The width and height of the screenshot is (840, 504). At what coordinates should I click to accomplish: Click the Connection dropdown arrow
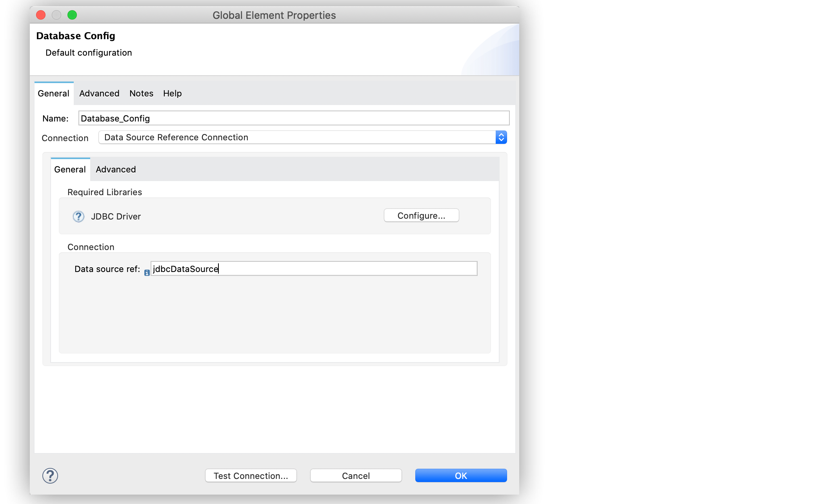[x=501, y=137]
